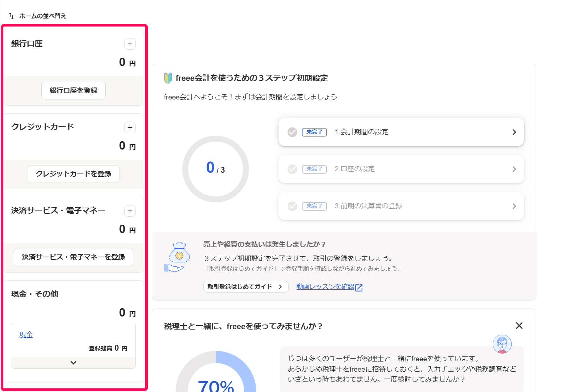Click heading freee会計を使うための3ステップ初期設定
565x392 pixels.
pos(252,78)
